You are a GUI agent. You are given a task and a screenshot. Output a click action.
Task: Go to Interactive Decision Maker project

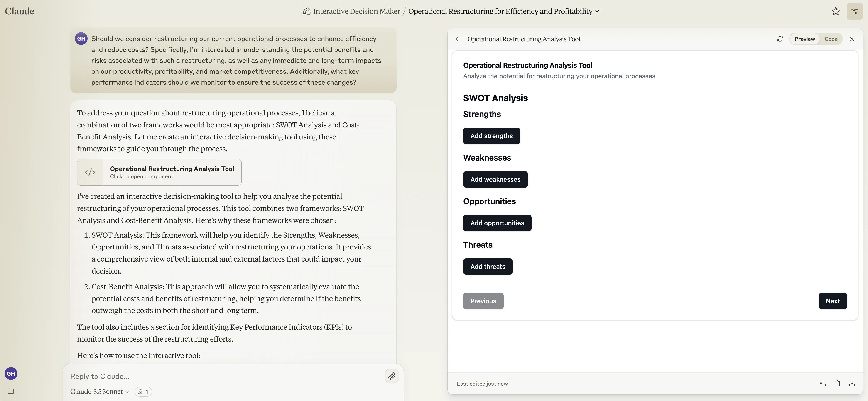coord(356,11)
